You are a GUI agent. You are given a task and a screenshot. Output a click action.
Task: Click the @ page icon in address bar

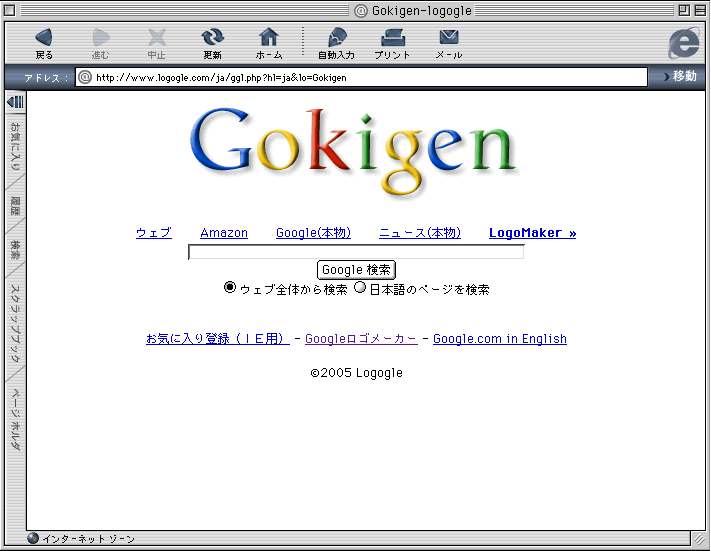point(85,77)
